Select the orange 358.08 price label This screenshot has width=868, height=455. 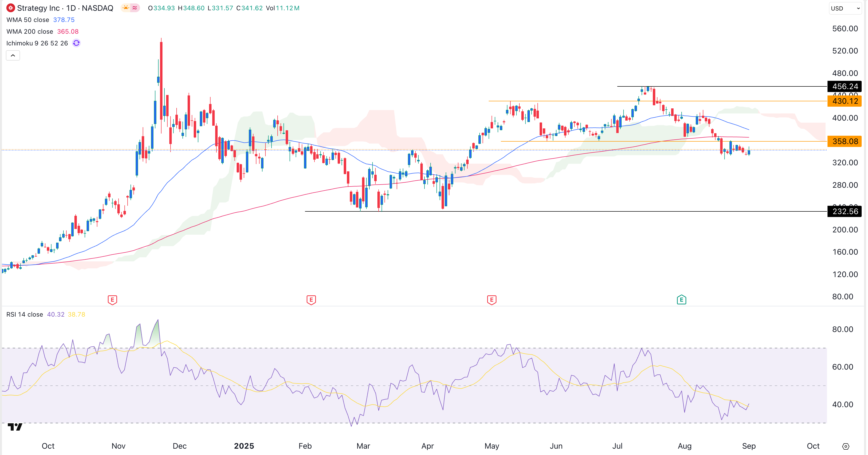(844, 141)
